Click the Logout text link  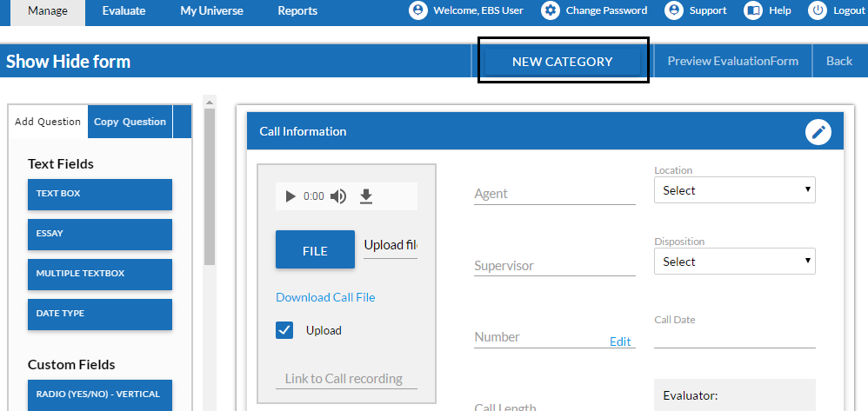[x=849, y=10]
